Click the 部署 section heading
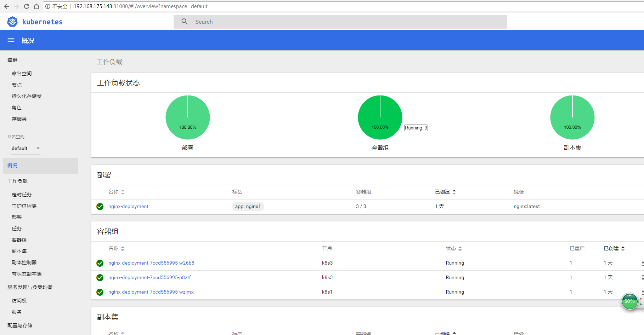 (104, 175)
